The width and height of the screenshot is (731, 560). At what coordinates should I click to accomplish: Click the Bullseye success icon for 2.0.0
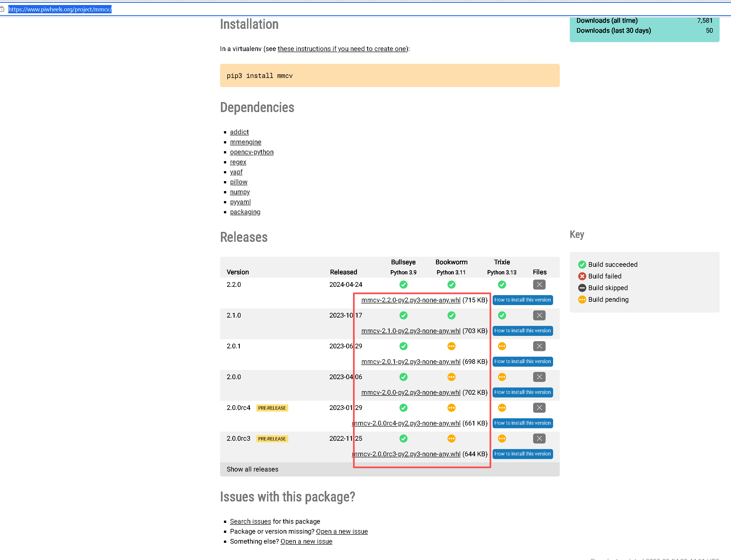403,377
